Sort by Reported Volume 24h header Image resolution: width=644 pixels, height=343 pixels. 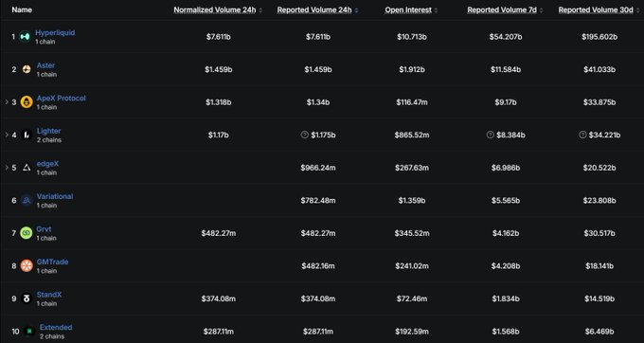[x=314, y=9]
